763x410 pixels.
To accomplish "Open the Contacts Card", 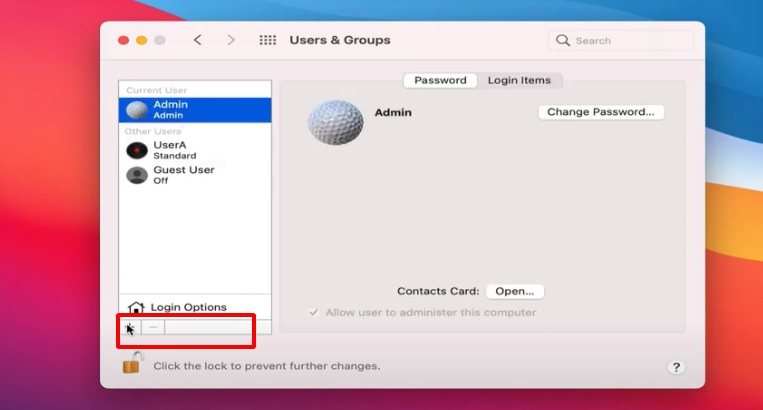I will pyautogui.click(x=515, y=291).
